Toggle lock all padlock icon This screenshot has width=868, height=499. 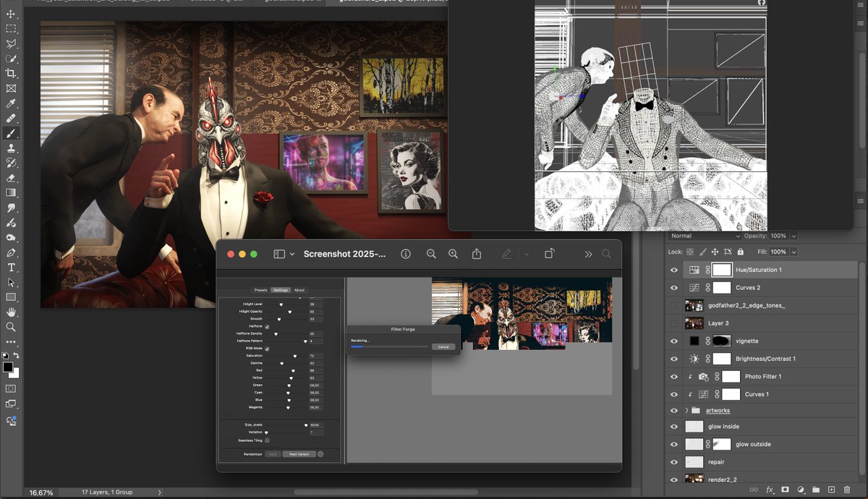[740, 252]
